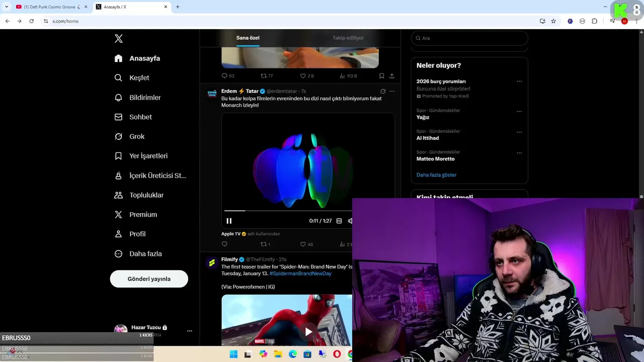Viewport: 644px width, 362px height.
Task: Repost Erdem Tatar's post with 1 repost
Action: click(265, 244)
